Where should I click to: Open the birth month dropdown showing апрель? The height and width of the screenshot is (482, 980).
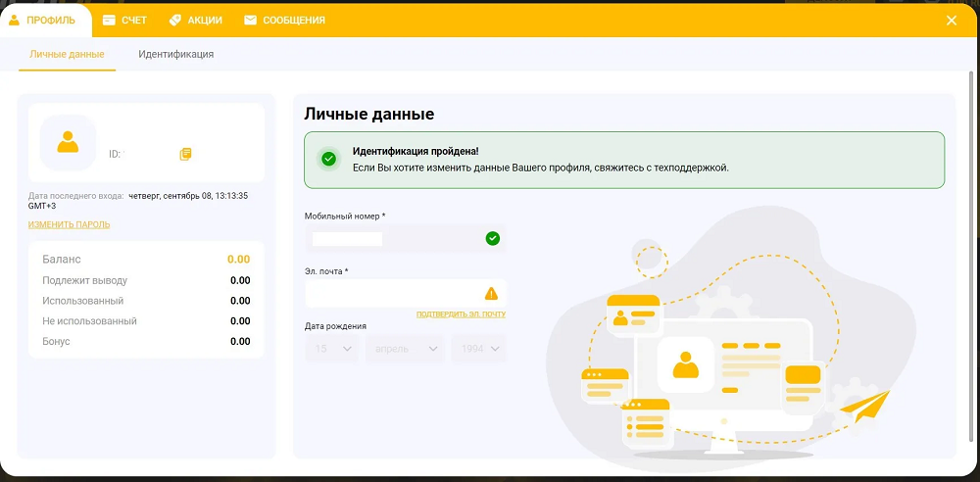(x=405, y=349)
